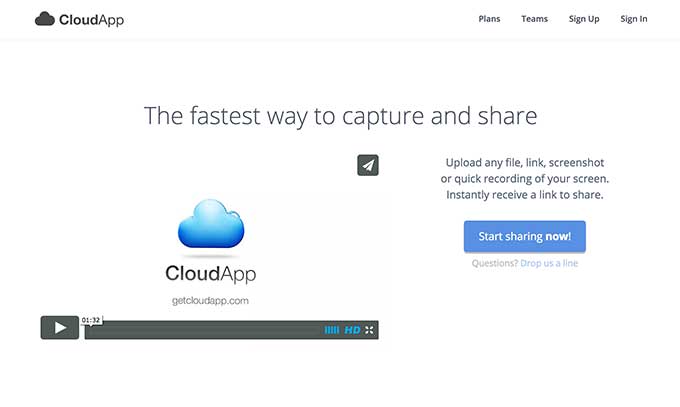680x407 pixels.
Task: Click the getcloudapp.com text in video
Action: click(210, 301)
